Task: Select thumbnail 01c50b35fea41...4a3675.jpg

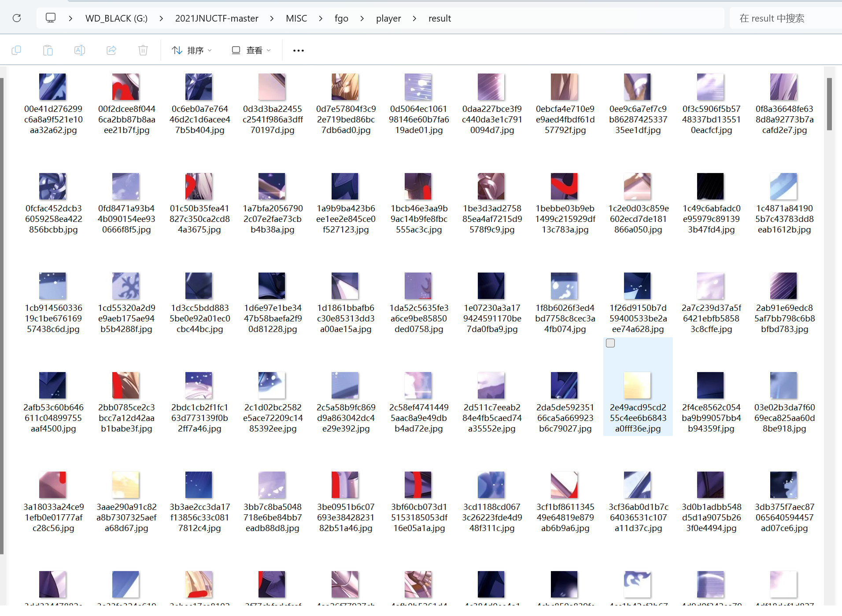Action: (199, 186)
